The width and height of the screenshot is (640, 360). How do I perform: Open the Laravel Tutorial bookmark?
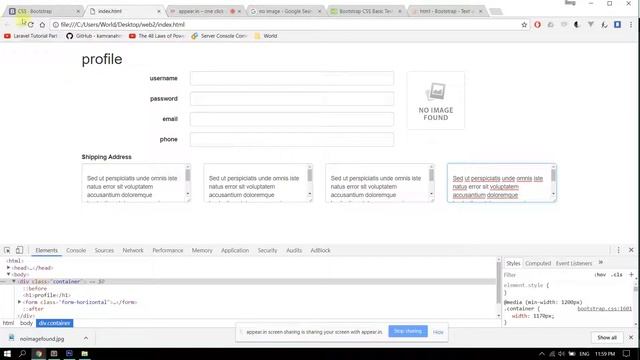pyautogui.click(x=31, y=36)
